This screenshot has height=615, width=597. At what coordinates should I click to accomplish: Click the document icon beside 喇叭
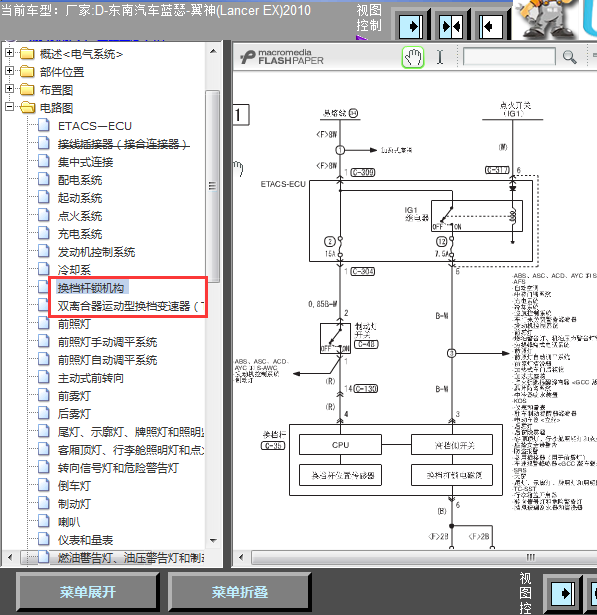coord(44,521)
